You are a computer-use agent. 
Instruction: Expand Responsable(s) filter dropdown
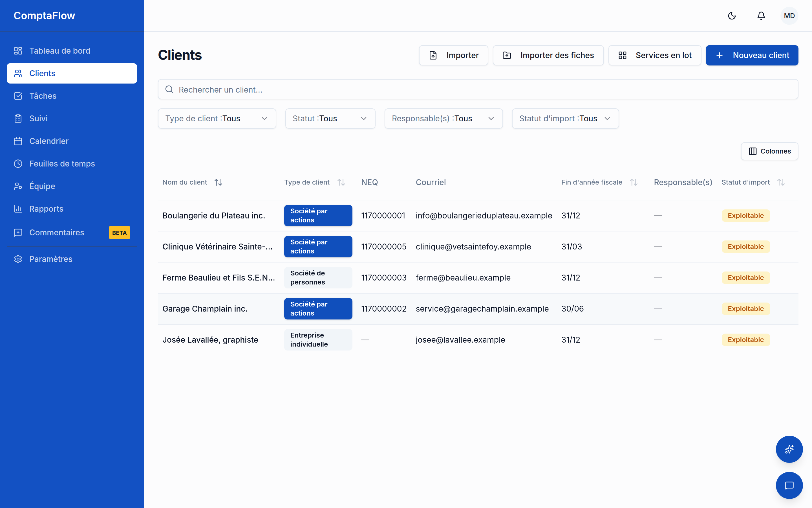point(443,119)
